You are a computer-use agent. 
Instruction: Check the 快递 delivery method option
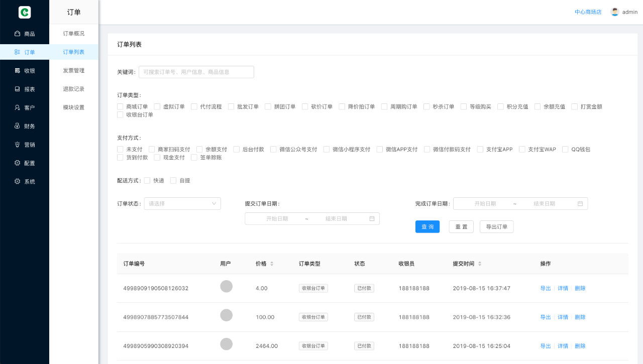147,180
